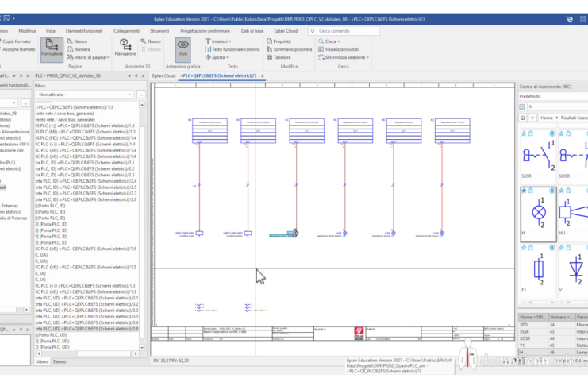
Task: Select the V diode symbol thumbnail
Action: [x=573, y=271]
